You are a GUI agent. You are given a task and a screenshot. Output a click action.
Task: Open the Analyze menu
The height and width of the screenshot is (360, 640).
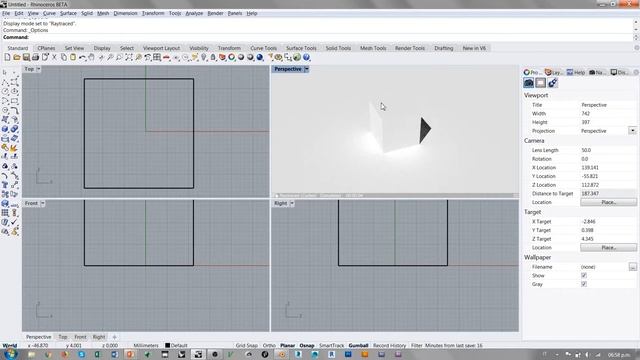click(x=194, y=13)
